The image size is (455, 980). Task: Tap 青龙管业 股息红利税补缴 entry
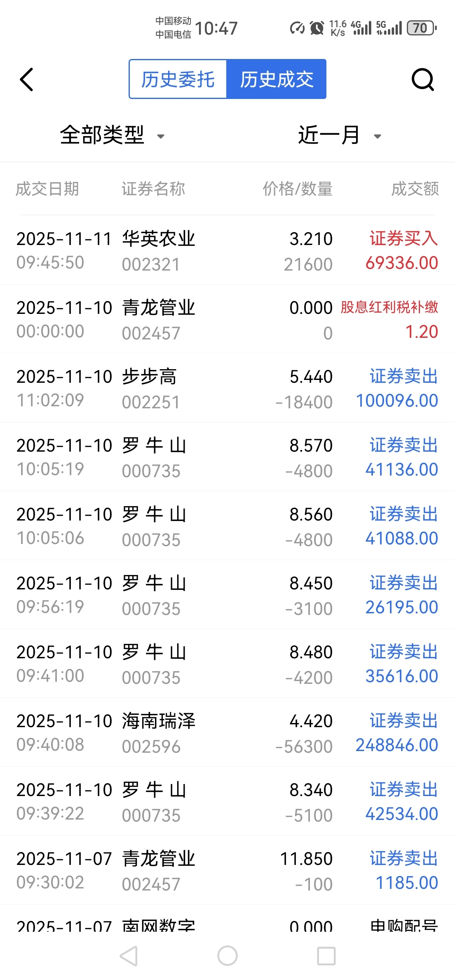pos(227,319)
